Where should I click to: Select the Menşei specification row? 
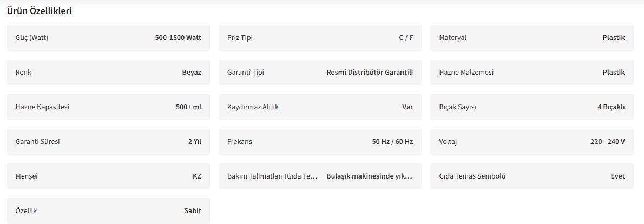pyautogui.click(x=108, y=176)
